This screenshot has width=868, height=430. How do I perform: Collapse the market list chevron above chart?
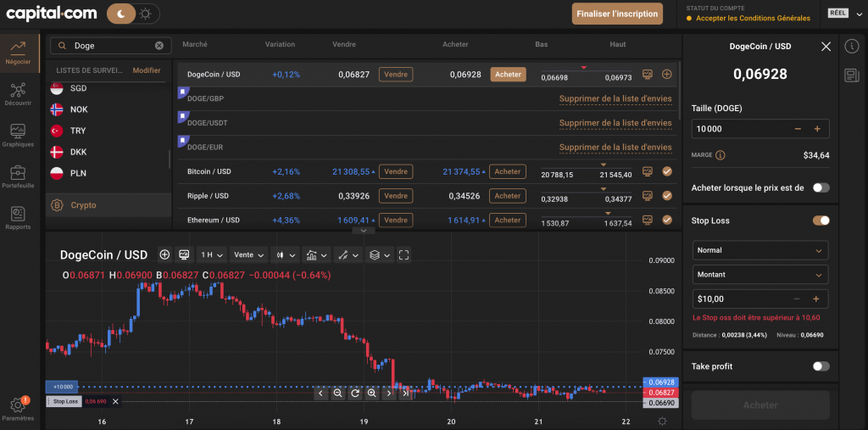(x=363, y=230)
